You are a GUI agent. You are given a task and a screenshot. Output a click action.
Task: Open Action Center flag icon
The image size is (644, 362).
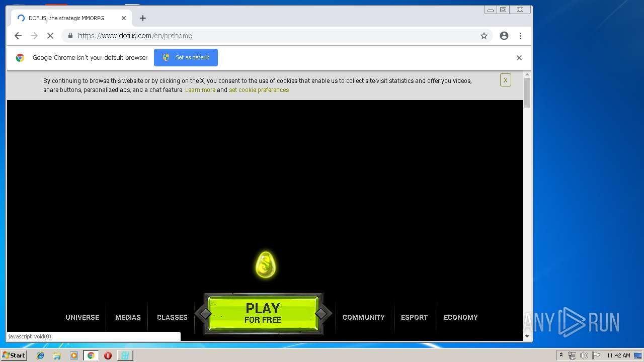596,355
